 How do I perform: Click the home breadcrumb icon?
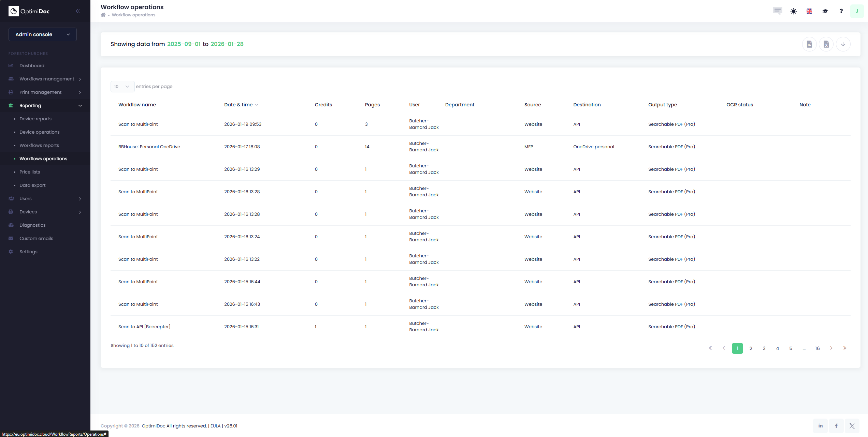103,15
